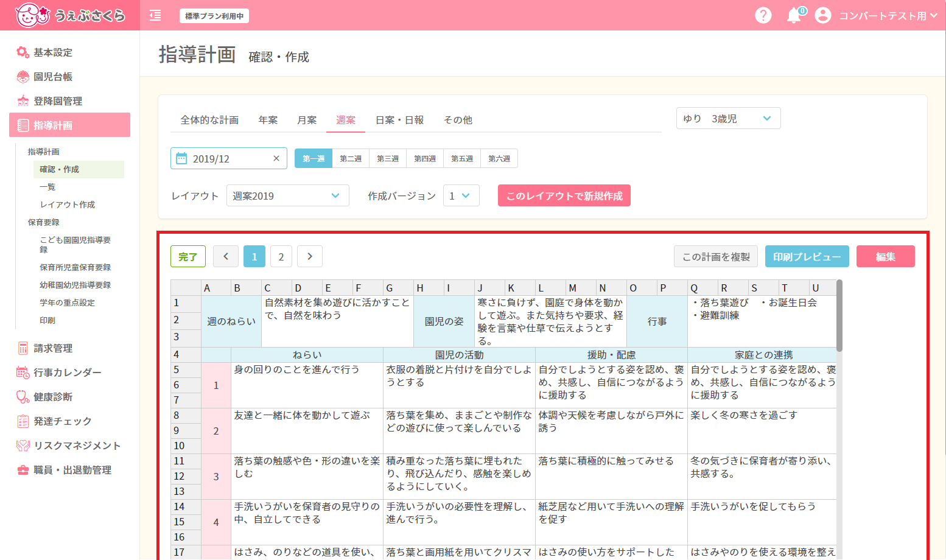Open the コンバートテスト用 account menu
The height and width of the screenshot is (560, 946).
click(888, 16)
